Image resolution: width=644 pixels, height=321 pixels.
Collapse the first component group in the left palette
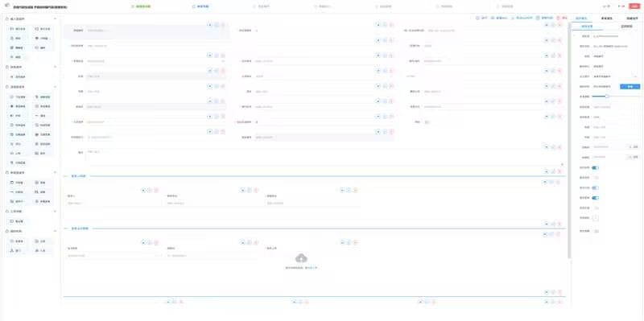tap(56, 19)
